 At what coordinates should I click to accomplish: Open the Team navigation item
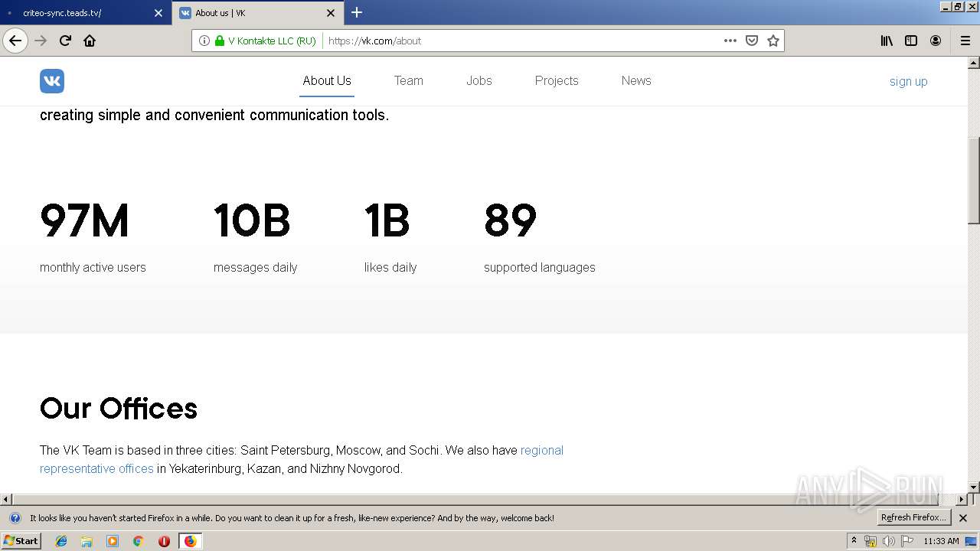click(409, 80)
